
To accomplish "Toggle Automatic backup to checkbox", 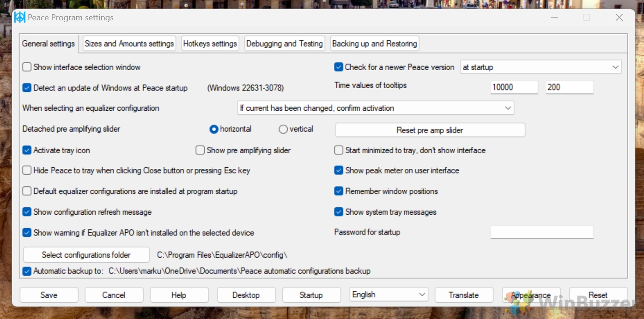I will [x=27, y=271].
